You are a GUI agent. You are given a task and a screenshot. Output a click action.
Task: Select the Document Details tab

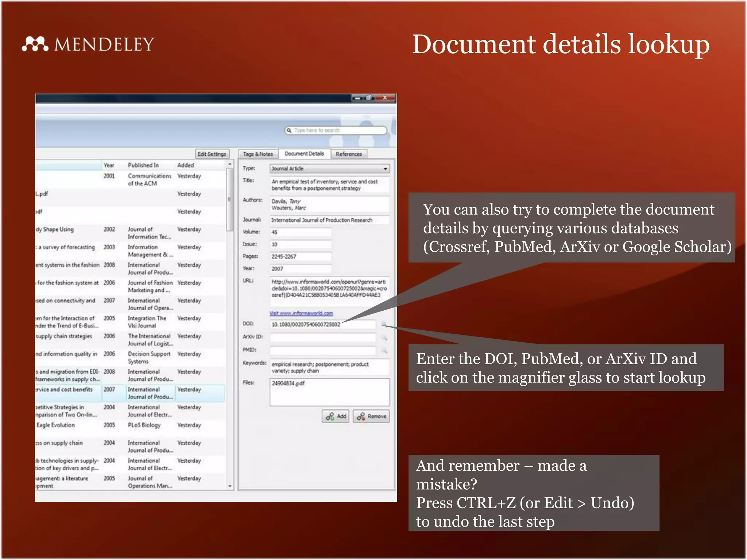[x=304, y=153]
